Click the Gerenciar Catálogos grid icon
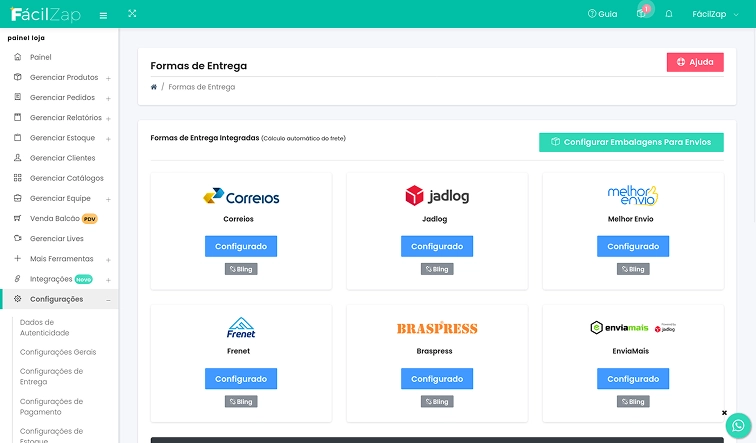Viewport: 756px width, 443px height. (x=18, y=177)
